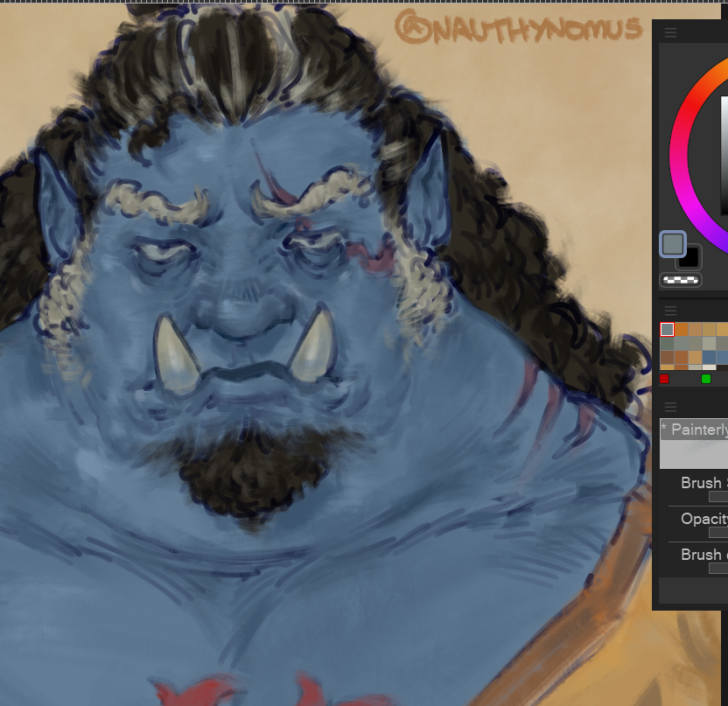Click the Opacity slider
728x706 pixels.
coord(717,532)
